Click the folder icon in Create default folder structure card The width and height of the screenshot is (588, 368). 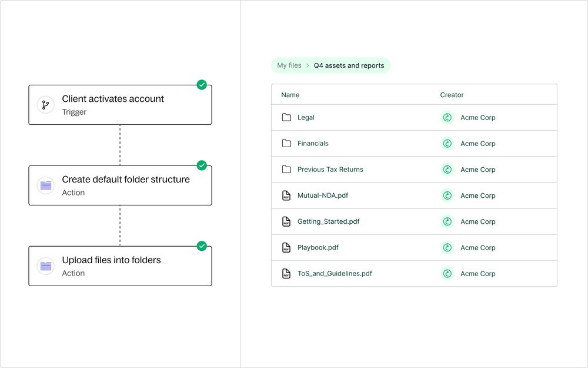(45, 185)
